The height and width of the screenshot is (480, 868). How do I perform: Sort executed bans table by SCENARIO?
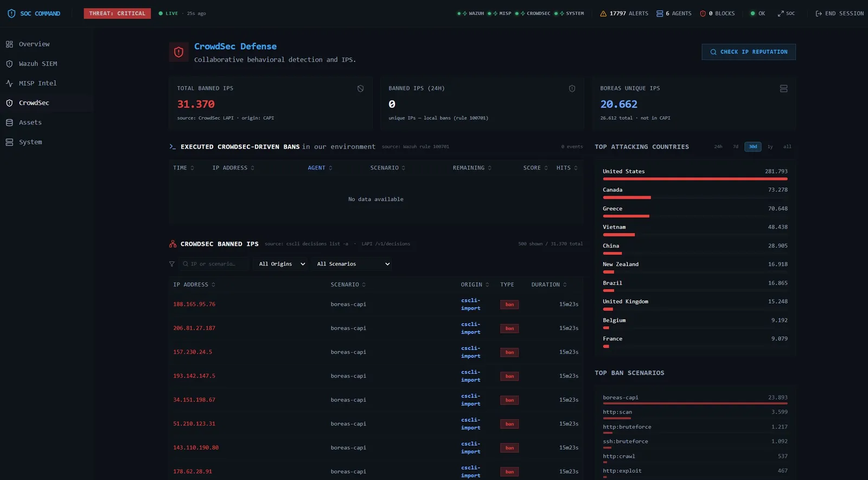pos(388,168)
